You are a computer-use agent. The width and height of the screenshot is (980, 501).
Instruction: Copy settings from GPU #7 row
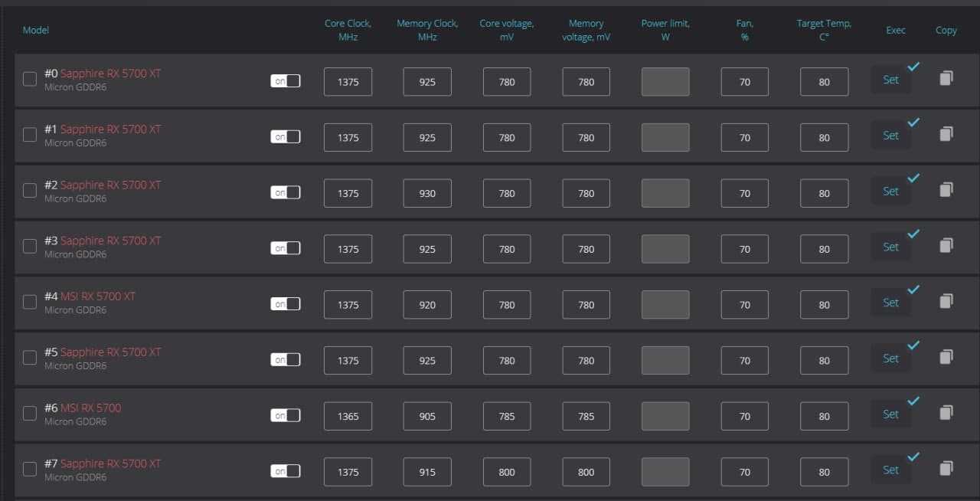(946, 469)
